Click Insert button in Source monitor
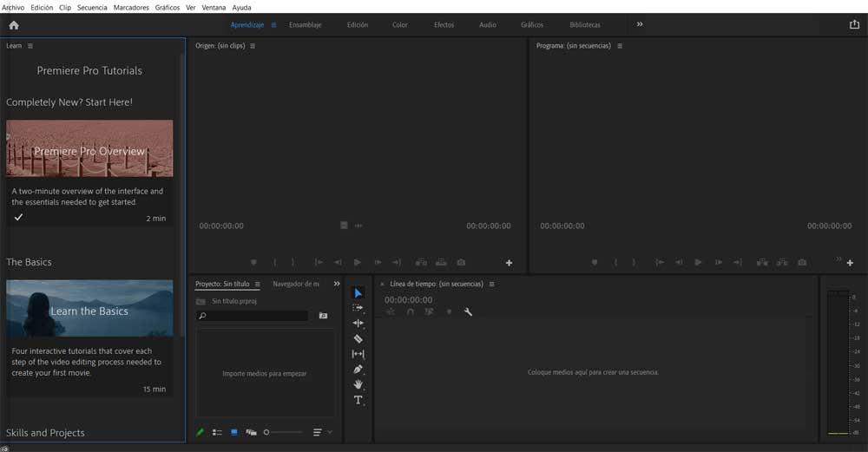 (421, 262)
